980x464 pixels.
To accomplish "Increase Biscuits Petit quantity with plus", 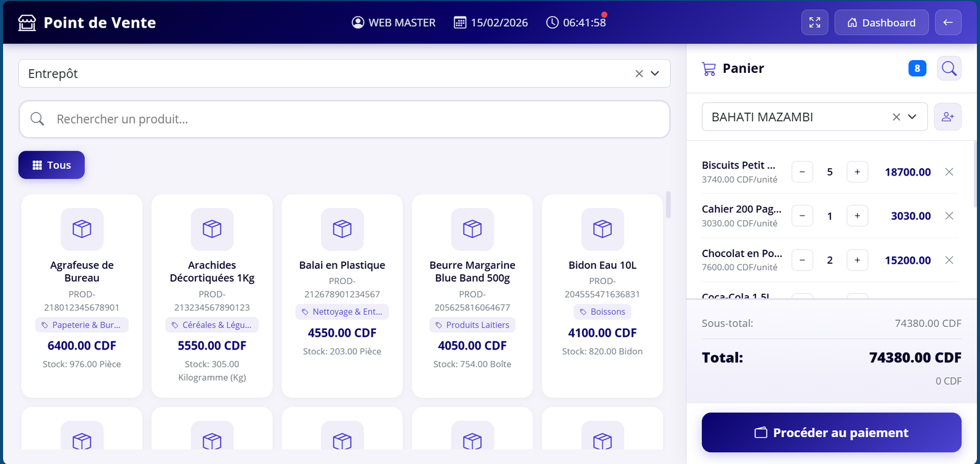I will (x=857, y=172).
